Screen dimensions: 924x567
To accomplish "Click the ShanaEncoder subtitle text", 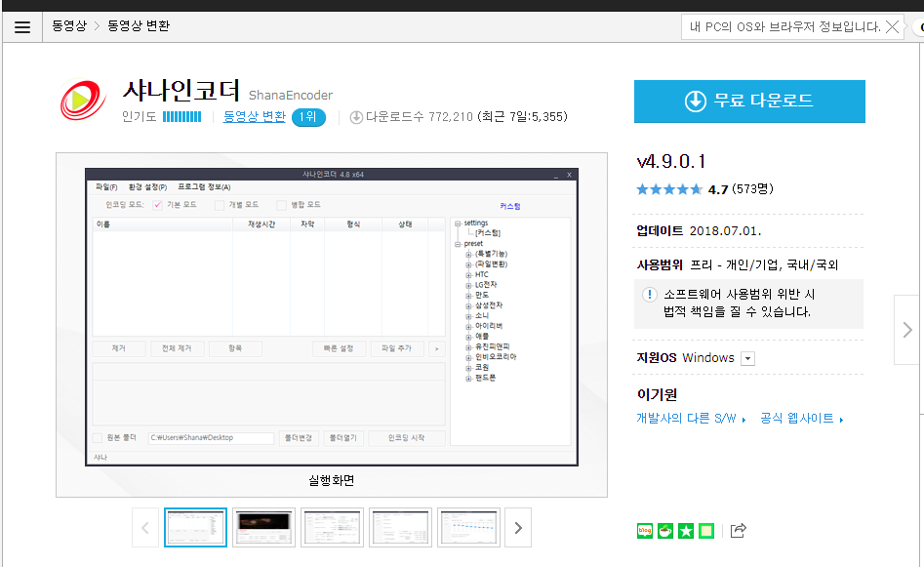I will pos(291,96).
